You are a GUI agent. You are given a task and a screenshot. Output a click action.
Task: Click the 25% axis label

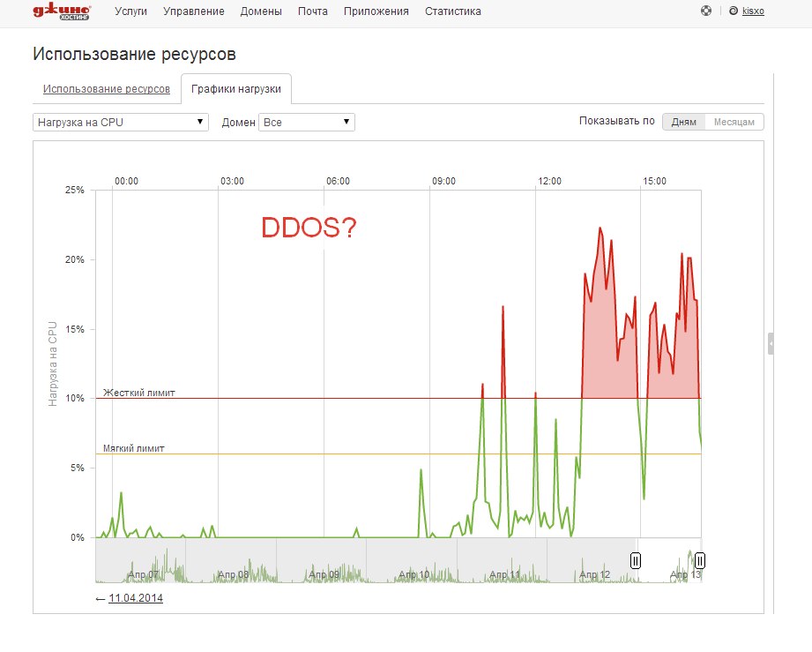[75, 191]
